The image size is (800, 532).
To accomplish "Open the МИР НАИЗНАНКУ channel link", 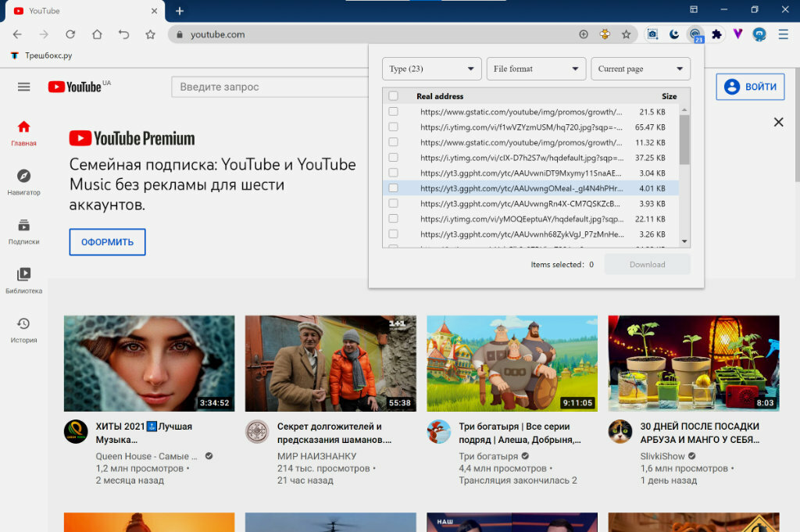I will point(317,456).
